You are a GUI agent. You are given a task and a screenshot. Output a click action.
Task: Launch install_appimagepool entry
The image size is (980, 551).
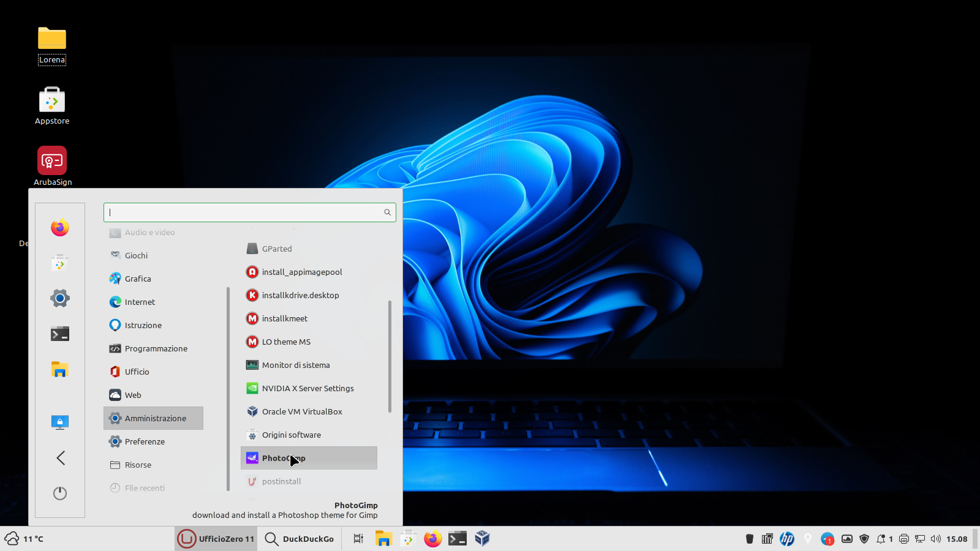coord(309,272)
